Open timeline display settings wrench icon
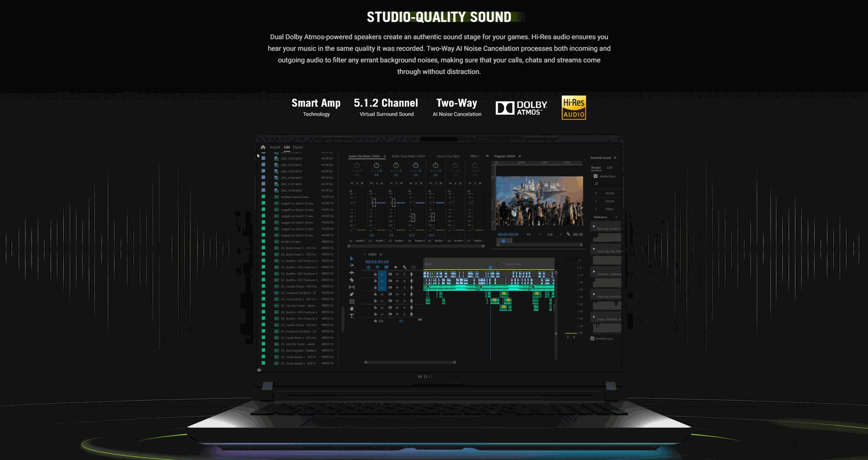 click(x=405, y=268)
